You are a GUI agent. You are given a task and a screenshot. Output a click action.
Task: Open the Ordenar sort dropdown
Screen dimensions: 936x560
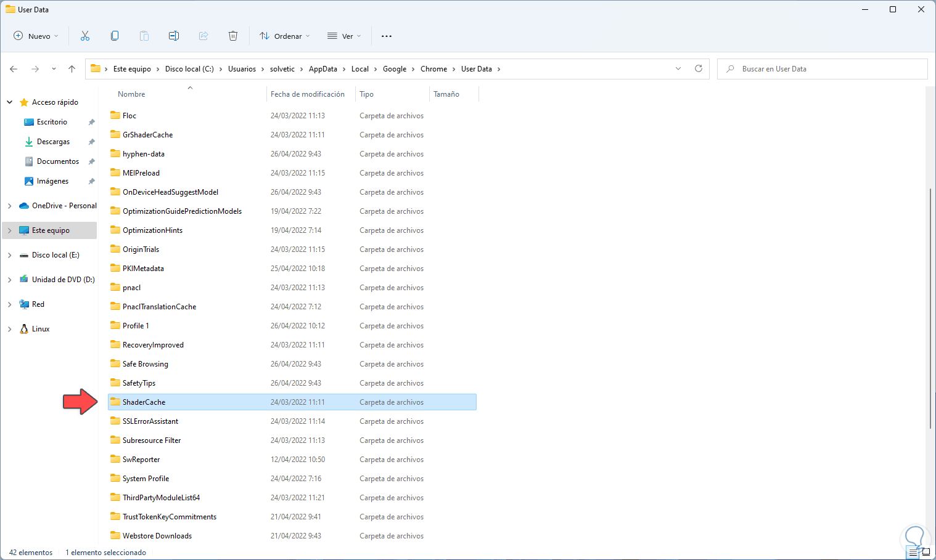[x=285, y=36]
